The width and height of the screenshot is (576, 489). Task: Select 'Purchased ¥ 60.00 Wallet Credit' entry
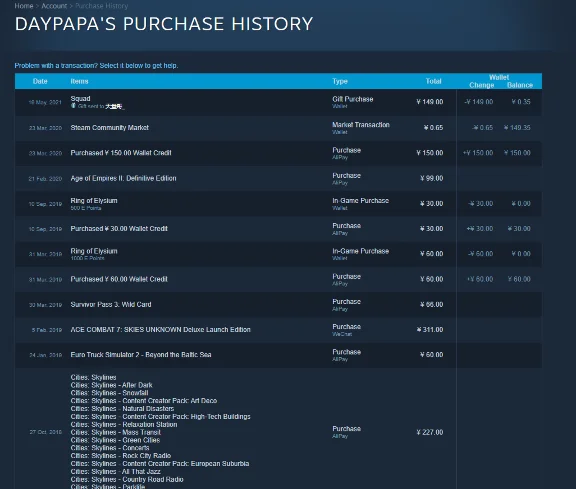(278, 279)
